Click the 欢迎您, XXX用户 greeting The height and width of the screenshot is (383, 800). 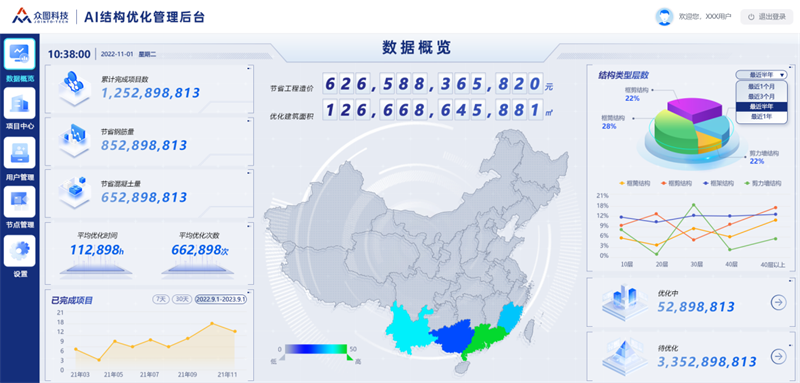[x=705, y=17]
